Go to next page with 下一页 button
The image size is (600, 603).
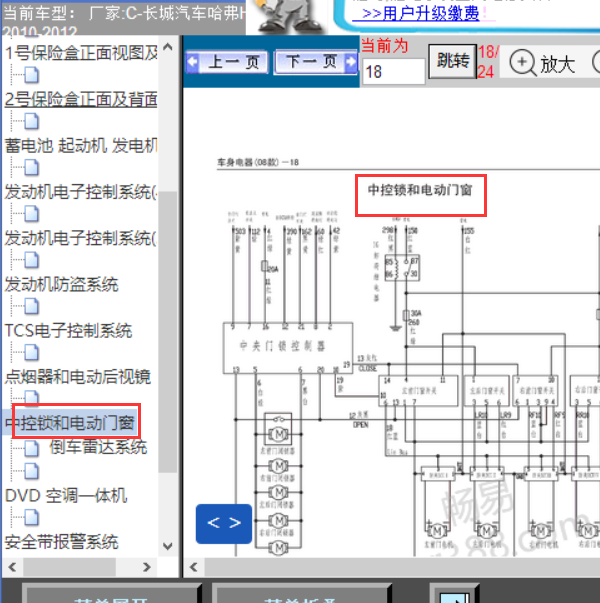(315, 62)
